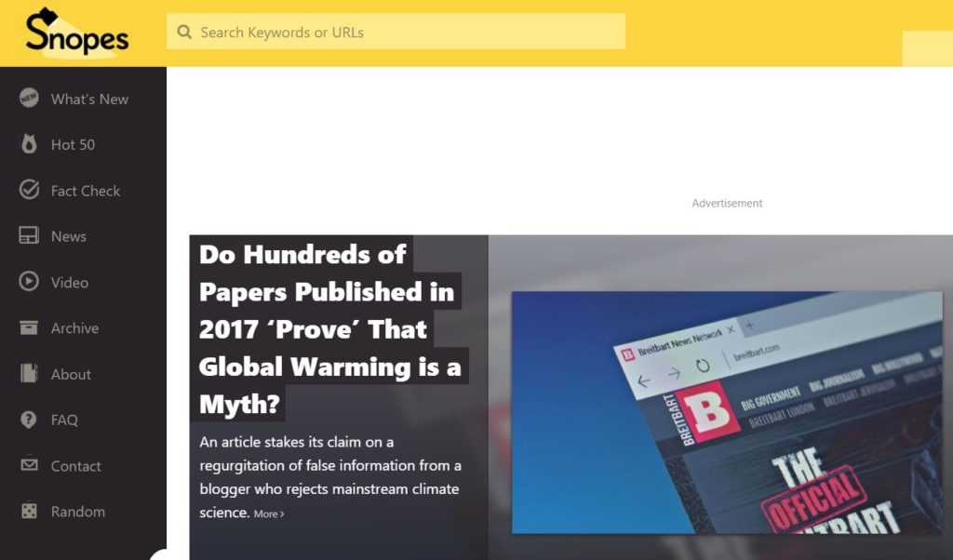Viewport: 953px width, 560px height.
Task: Click the About book icon
Action: 28,374
